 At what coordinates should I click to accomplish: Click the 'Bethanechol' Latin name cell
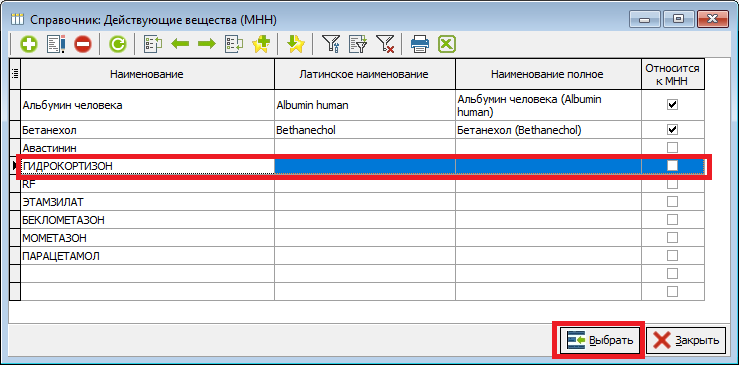(364, 130)
